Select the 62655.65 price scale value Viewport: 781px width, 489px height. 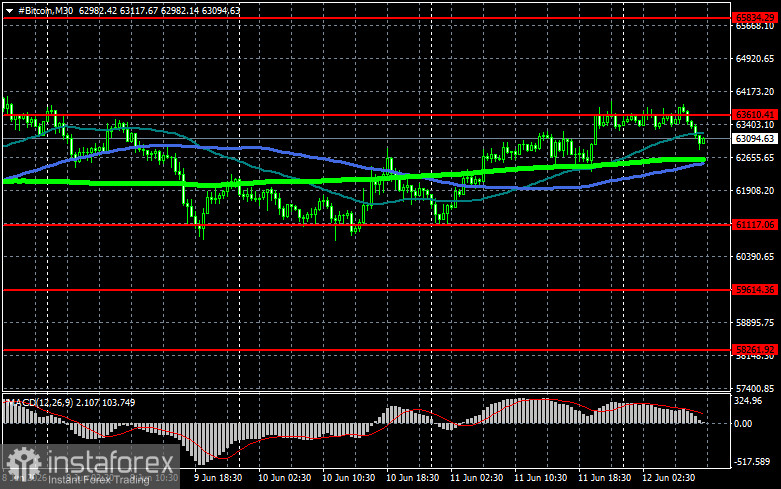[755, 157]
